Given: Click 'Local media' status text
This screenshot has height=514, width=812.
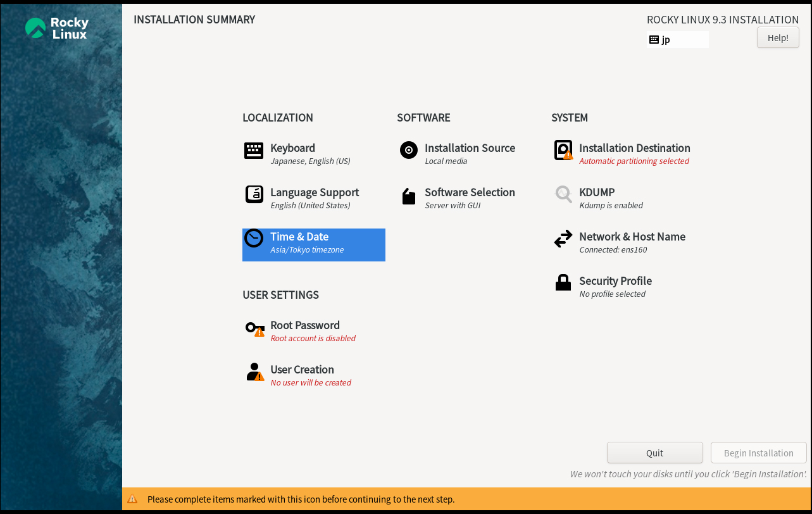Looking at the screenshot, I should [446, 161].
